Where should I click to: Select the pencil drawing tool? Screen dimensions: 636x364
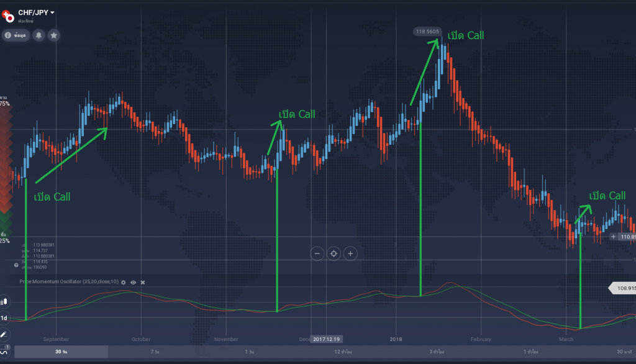pos(4,334)
